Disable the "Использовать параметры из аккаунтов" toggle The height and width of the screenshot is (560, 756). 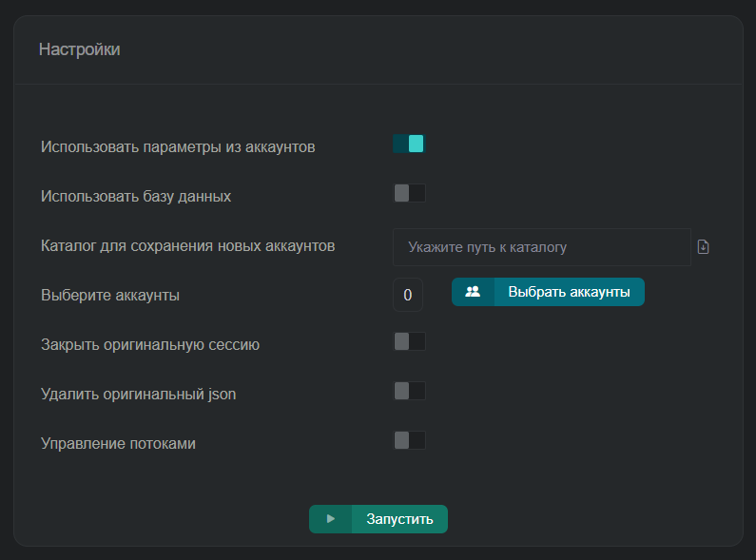coord(408,144)
